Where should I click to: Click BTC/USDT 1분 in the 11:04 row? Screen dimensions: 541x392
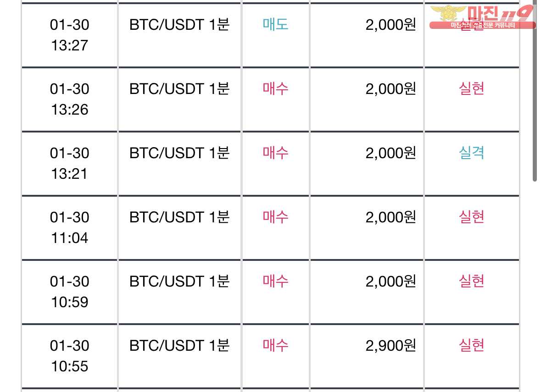179,217
